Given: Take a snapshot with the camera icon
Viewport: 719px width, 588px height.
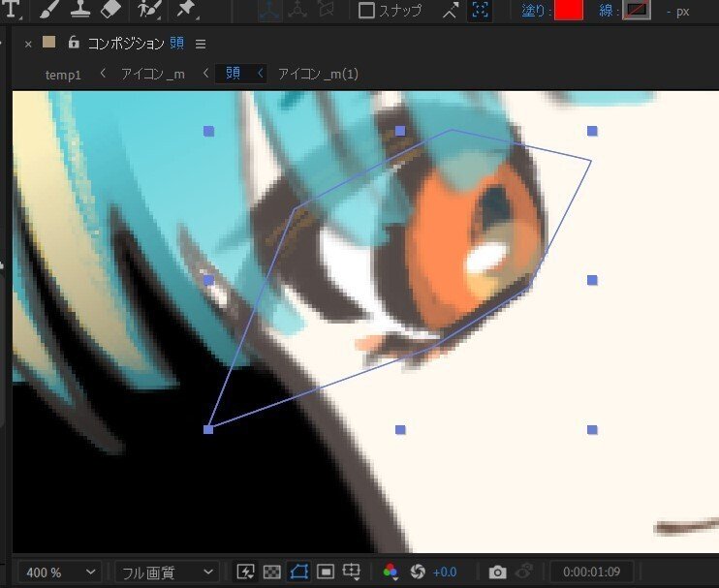Looking at the screenshot, I should [x=497, y=572].
